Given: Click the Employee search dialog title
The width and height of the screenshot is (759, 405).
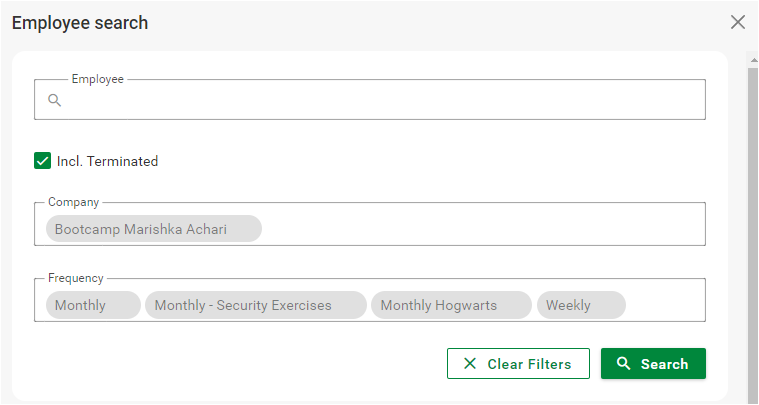Looking at the screenshot, I should 80,23.
